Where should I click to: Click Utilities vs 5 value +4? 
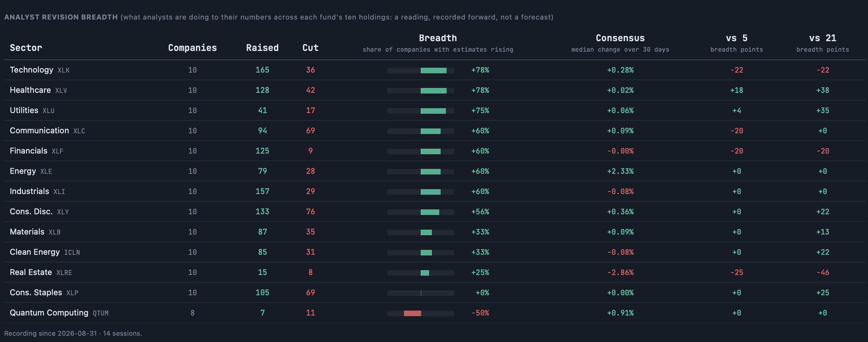(x=737, y=111)
